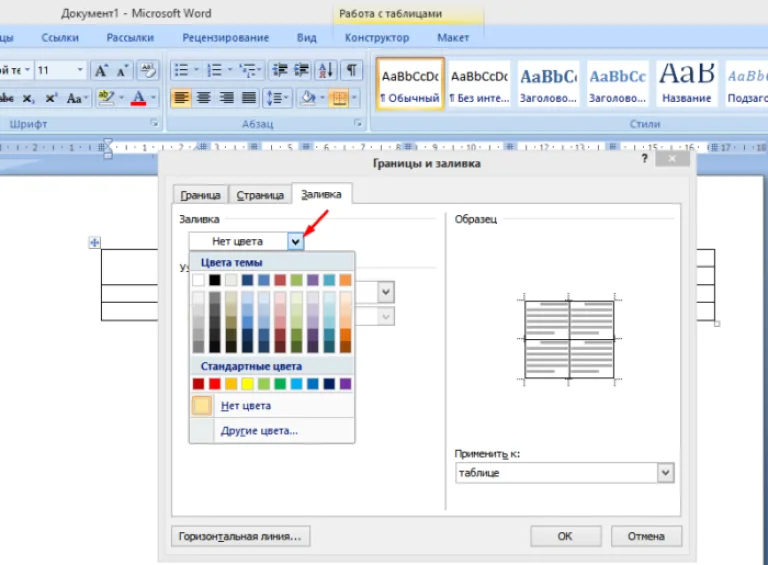768x565 pixels.
Task: Select the Заливка tab
Action: (321, 194)
